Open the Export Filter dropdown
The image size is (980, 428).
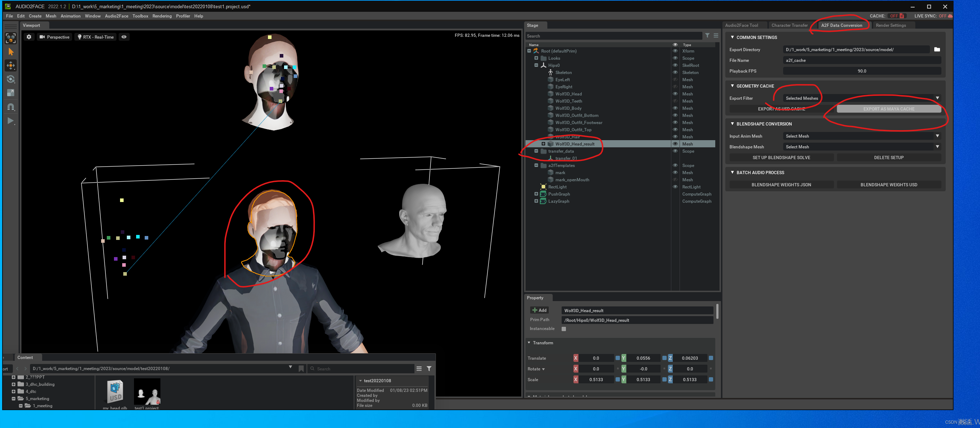click(x=862, y=98)
